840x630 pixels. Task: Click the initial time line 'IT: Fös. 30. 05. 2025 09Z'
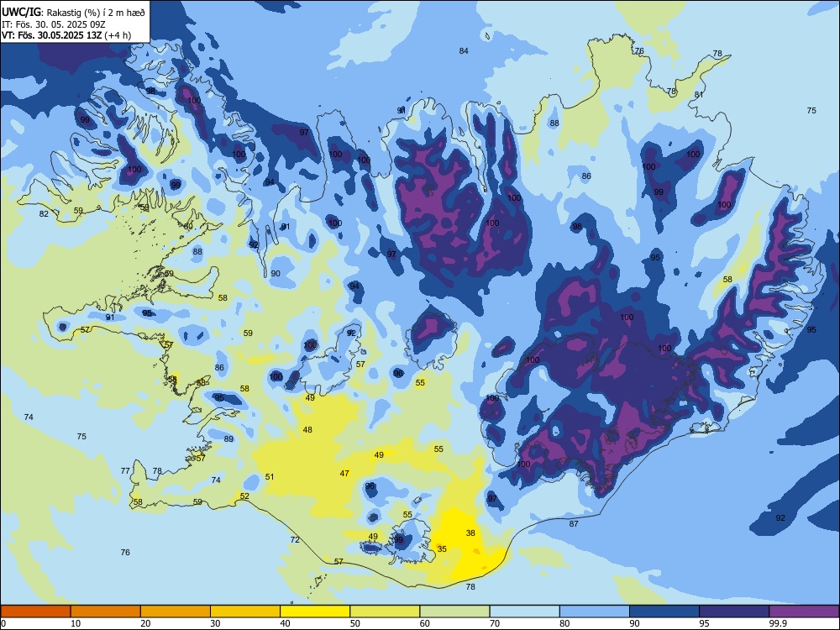[54, 24]
